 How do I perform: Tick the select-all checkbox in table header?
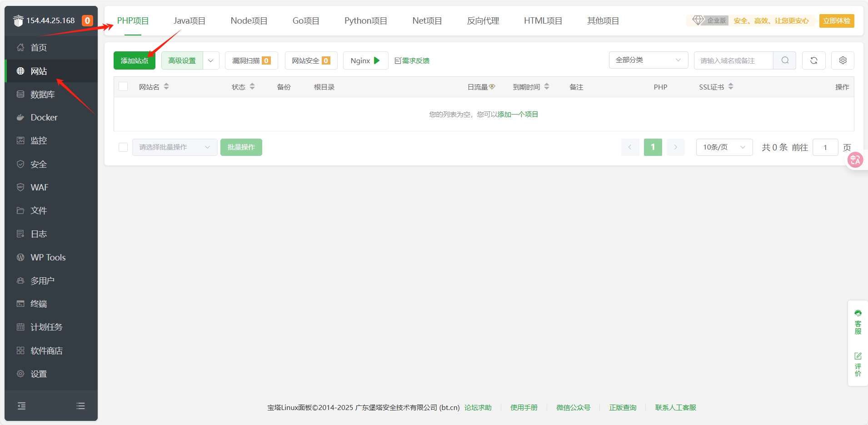(123, 87)
